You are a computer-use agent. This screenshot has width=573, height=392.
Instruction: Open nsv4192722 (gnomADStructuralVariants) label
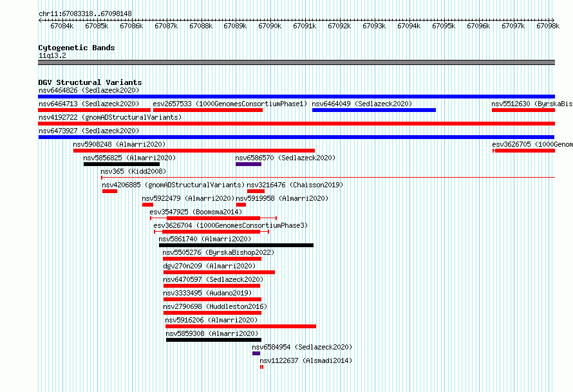coord(110,117)
